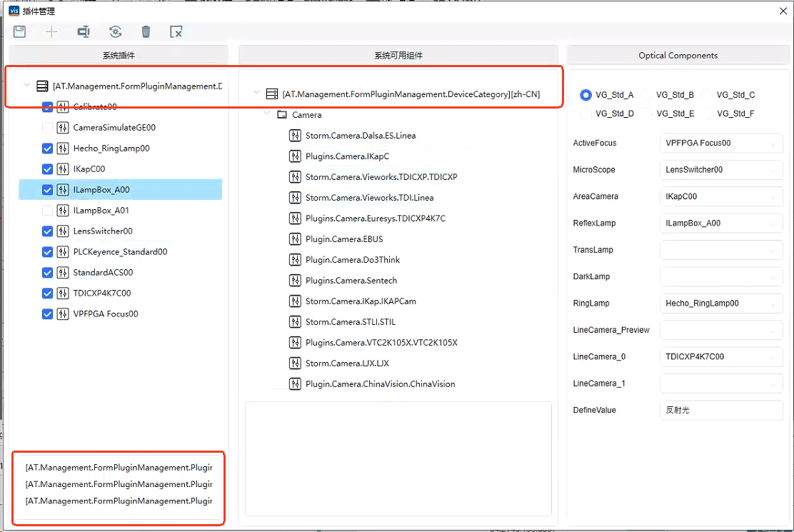Enable the CameraSimulateGE00 checkbox
Viewport: 794px width, 532px height.
coord(48,128)
